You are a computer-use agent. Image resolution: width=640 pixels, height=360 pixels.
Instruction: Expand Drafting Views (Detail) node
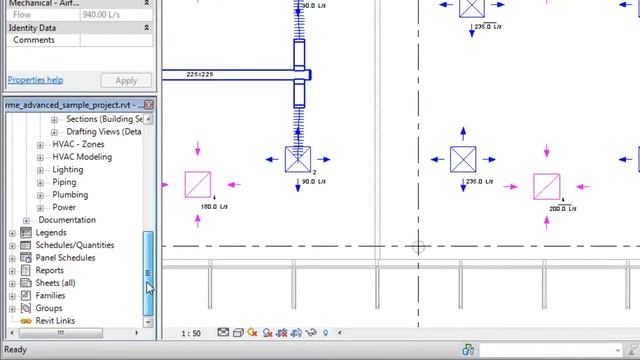pyautogui.click(x=54, y=132)
